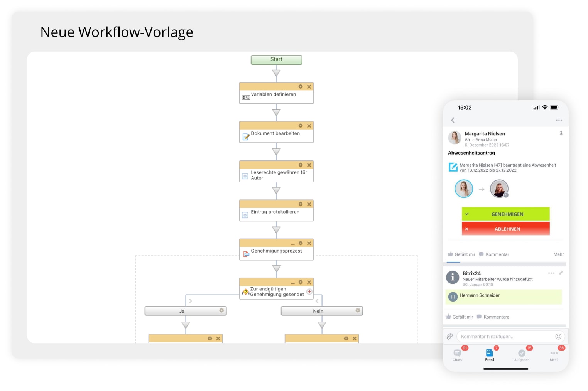Viewport: 588px width, 391px height.
Task: Attach a file with the paperclip icon
Action: tap(449, 337)
